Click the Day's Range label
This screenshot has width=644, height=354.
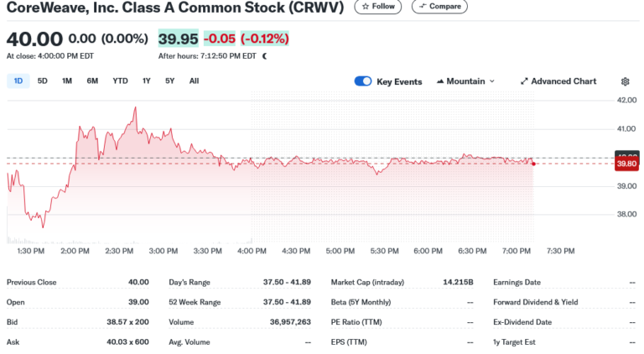pos(190,283)
